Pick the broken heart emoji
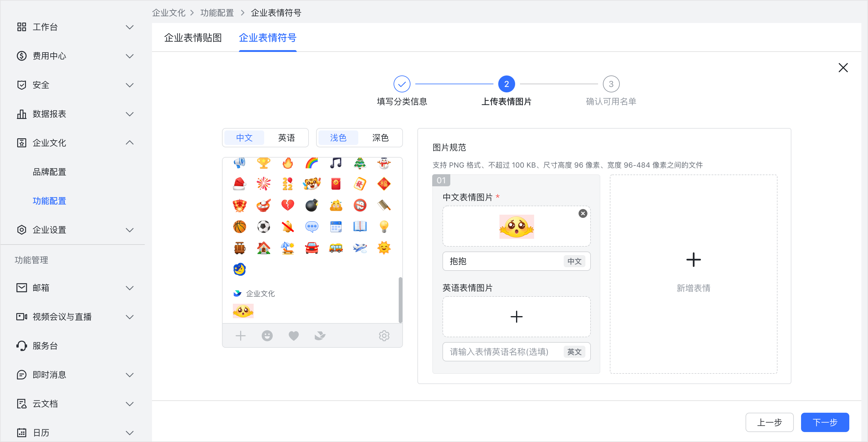868x442 pixels. [287, 205]
